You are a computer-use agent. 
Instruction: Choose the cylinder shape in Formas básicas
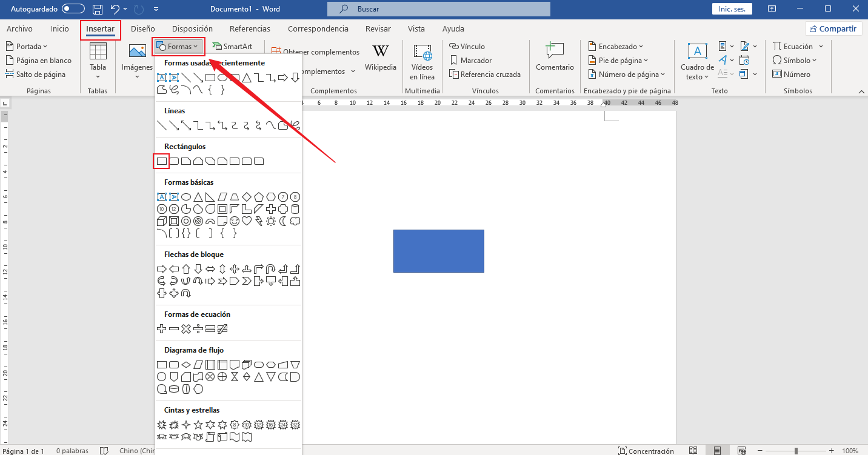(x=295, y=209)
